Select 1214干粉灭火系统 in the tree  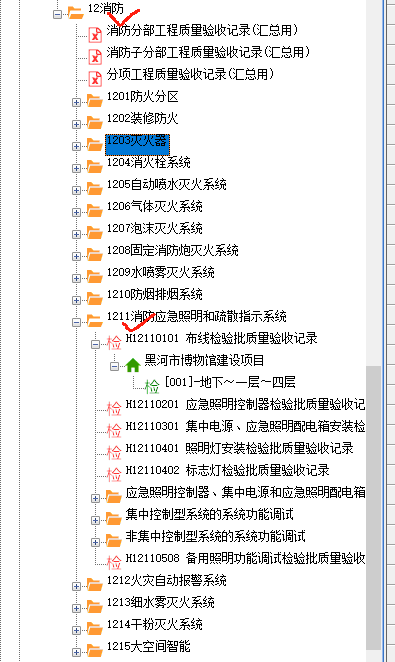click(x=154, y=624)
